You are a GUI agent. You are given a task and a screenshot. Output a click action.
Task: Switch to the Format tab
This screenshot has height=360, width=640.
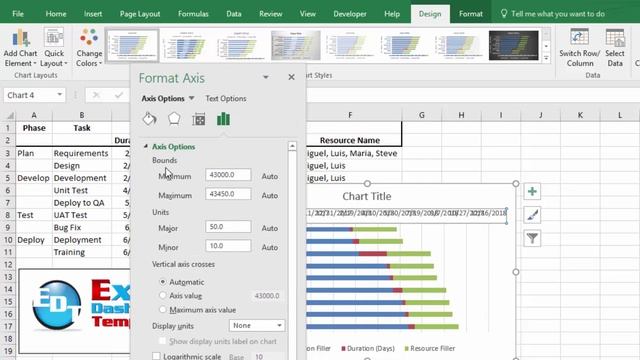click(x=471, y=13)
